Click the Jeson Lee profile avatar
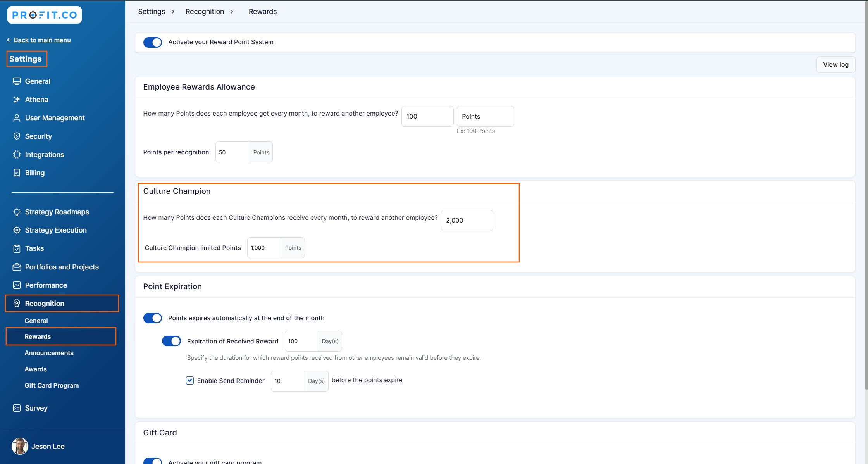The width and height of the screenshot is (868, 464). pos(20,446)
